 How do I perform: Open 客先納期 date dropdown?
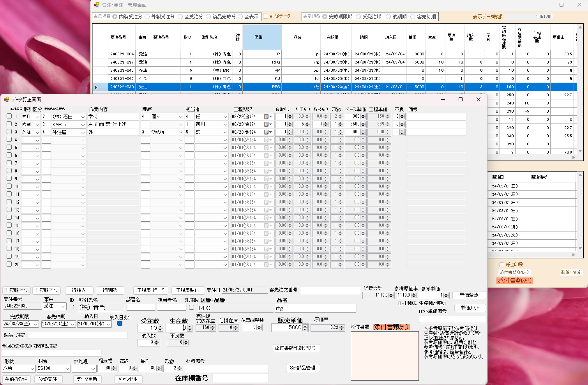72,324
